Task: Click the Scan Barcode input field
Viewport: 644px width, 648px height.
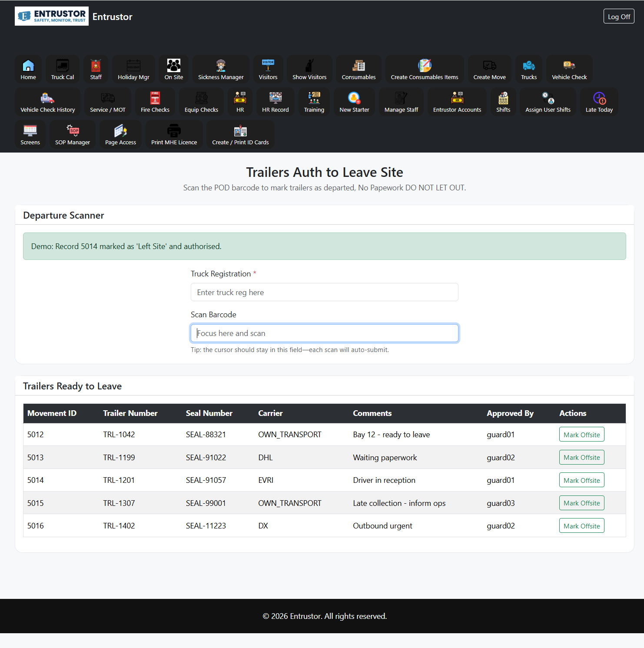Action: [x=324, y=333]
